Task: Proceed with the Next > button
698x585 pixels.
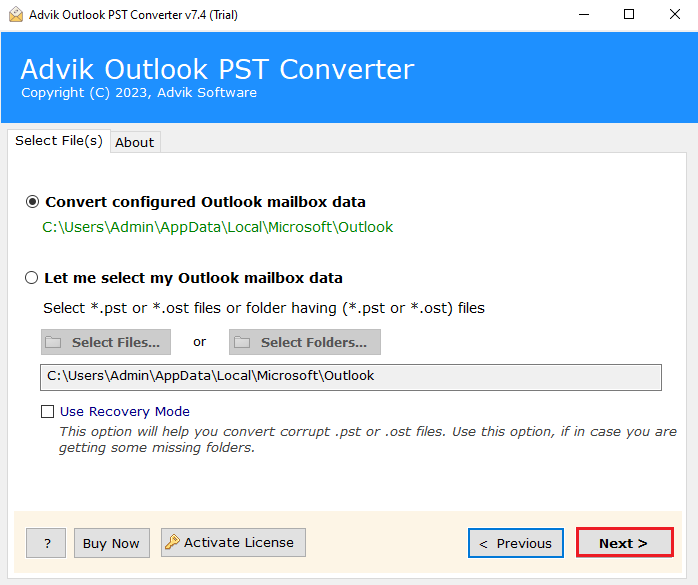Action: point(625,543)
